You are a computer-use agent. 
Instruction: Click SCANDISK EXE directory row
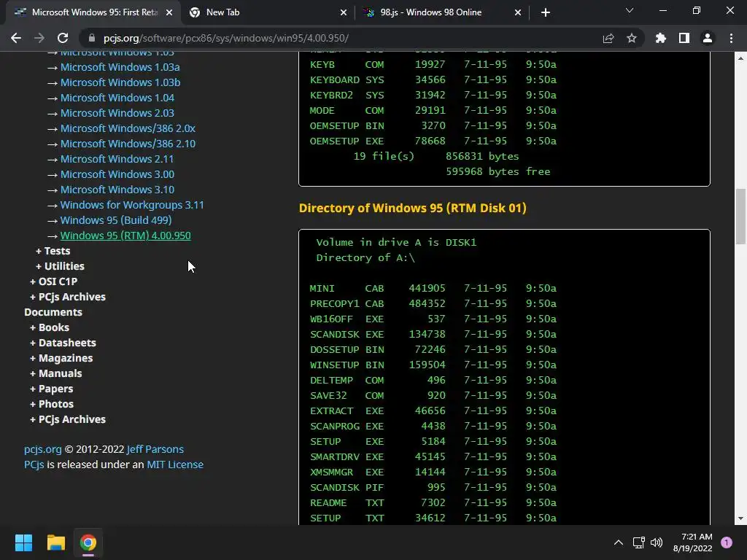pyautogui.click(x=433, y=334)
